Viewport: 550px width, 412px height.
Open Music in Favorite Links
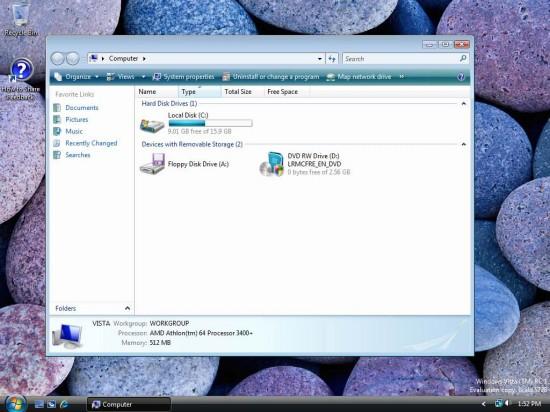click(x=74, y=131)
